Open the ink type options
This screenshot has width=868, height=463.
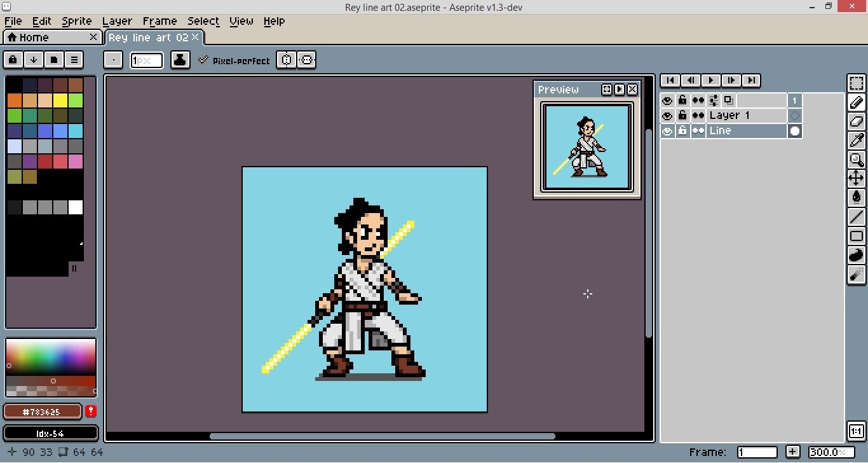(x=180, y=60)
